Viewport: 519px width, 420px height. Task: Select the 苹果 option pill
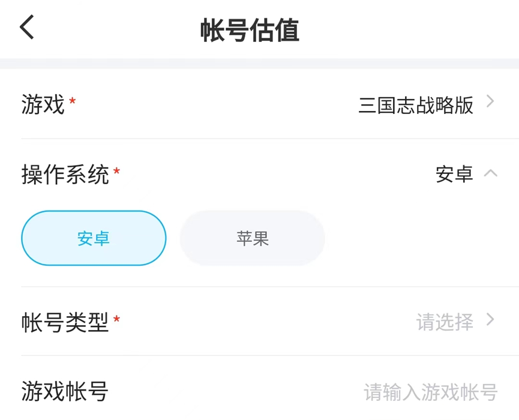[x=252, y=238]
